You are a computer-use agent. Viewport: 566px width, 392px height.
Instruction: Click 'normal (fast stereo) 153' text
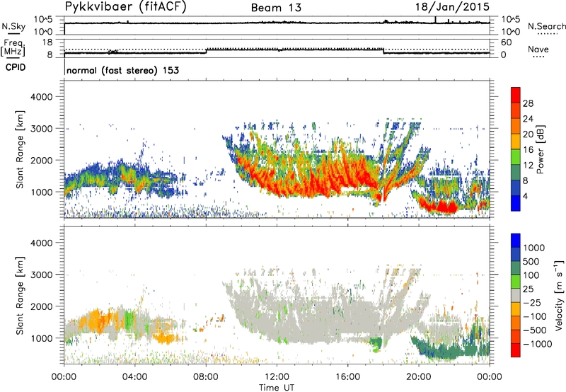coord(122,70)
